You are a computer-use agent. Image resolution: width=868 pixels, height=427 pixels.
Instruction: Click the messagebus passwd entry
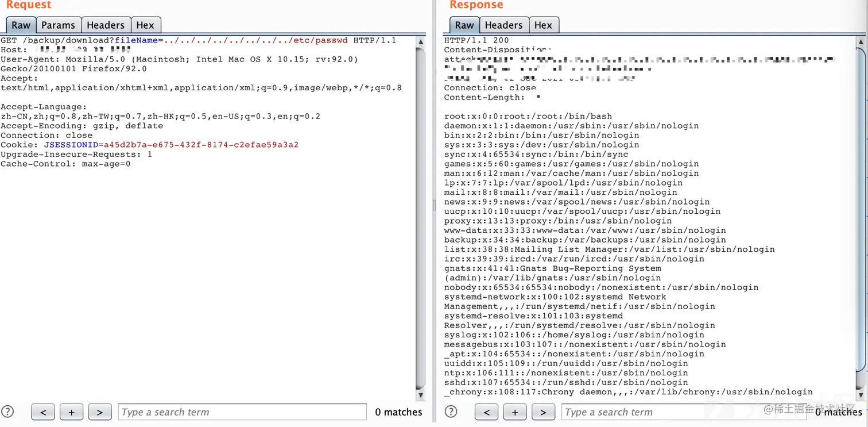pos(585,344)
